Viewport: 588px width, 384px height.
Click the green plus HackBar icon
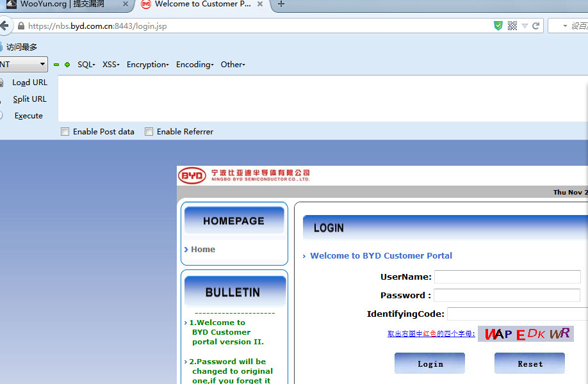click(67, 65)
